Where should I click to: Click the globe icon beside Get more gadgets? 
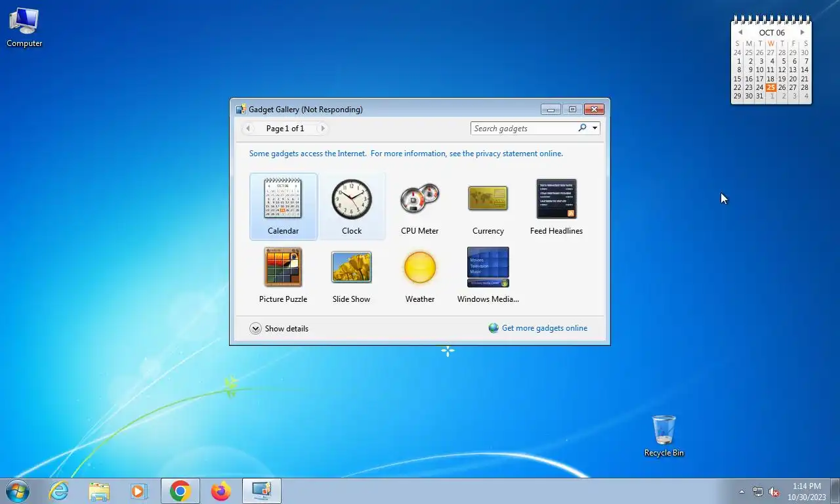pyautogui.click(x=493, y=328)
